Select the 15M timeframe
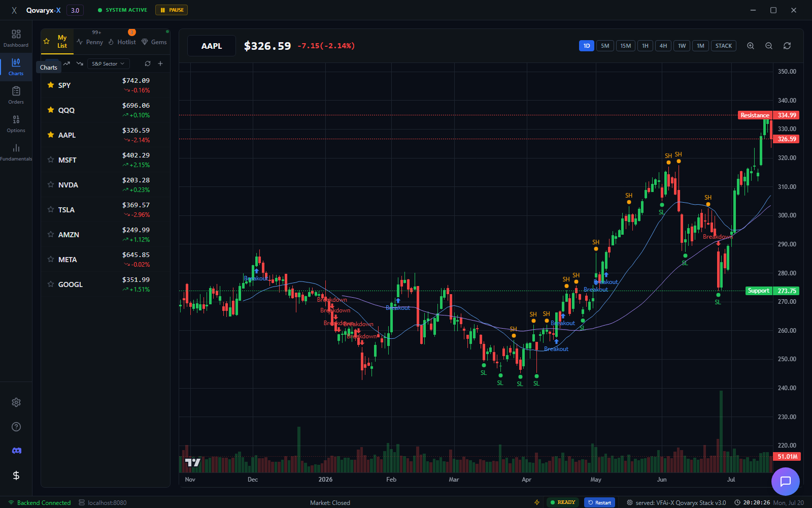Screen dimensions: 812x508 pos(626,46)
